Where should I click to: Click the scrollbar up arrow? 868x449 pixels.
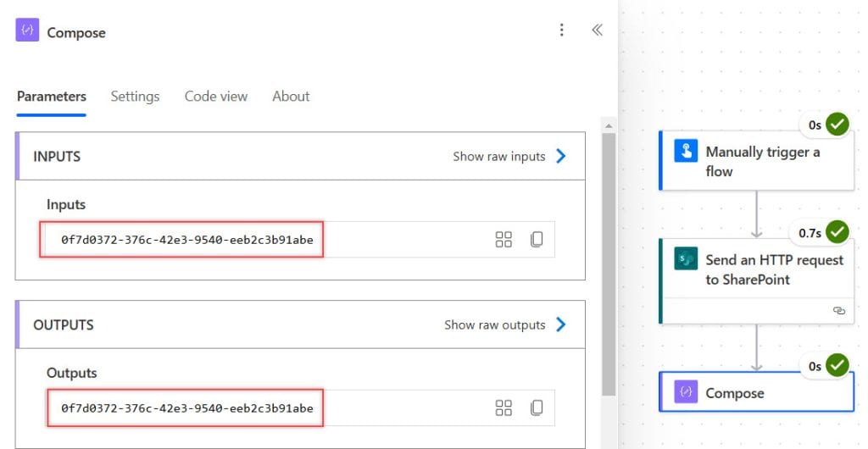[x=609, y=125]
